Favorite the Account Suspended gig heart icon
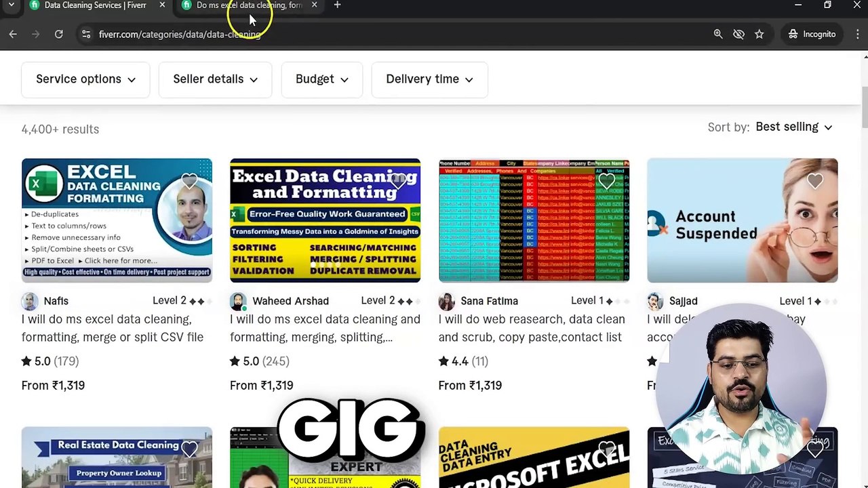This screenshot has height=488, width=868. (x=814, y=181)
